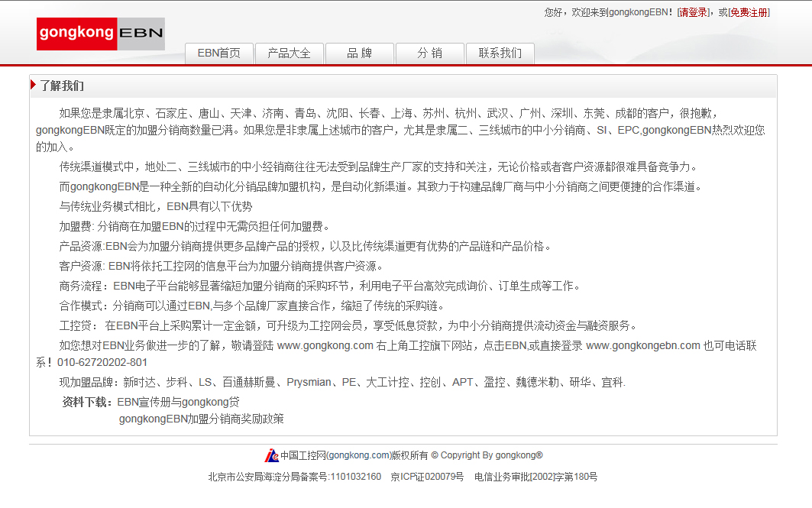812x508 pixels.
Task: Open the 产品大全 tab
Action: (289, 53)
